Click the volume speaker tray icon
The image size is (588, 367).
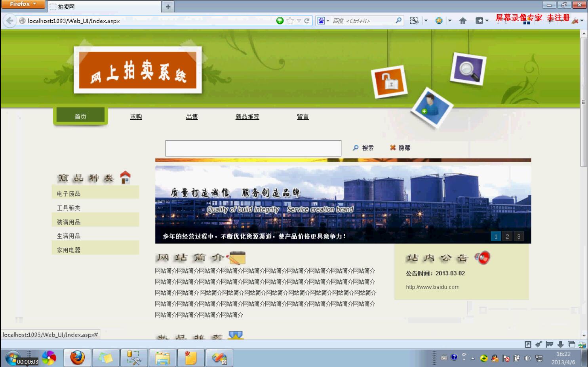527,358
